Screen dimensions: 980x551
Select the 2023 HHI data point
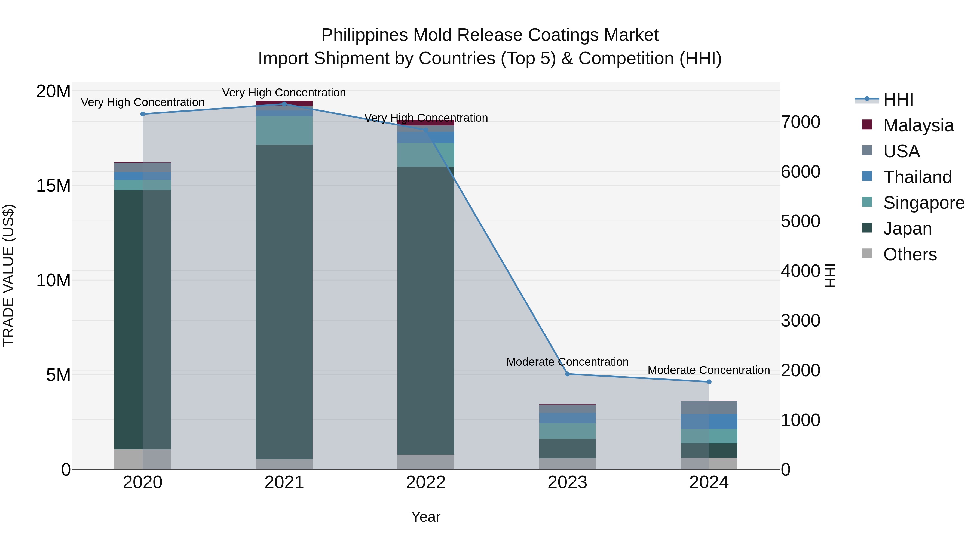568,374
